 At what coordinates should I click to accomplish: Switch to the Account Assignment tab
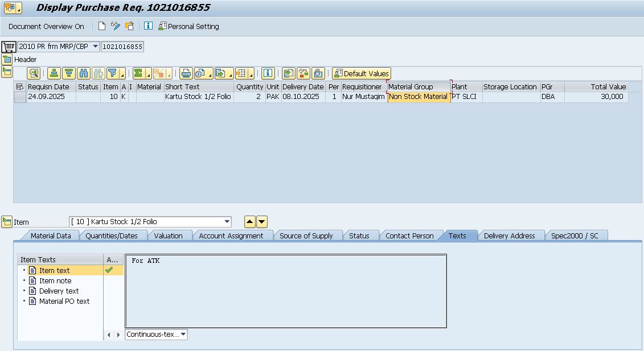231,236
